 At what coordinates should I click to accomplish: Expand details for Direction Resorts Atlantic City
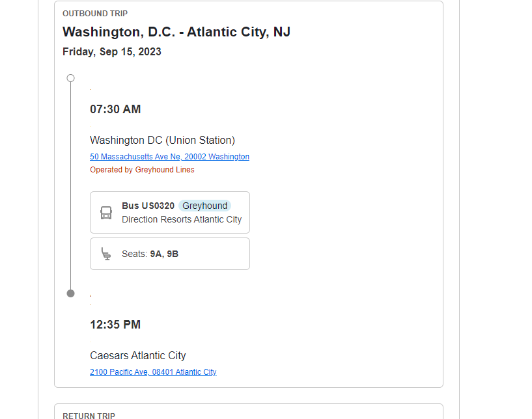181,219
